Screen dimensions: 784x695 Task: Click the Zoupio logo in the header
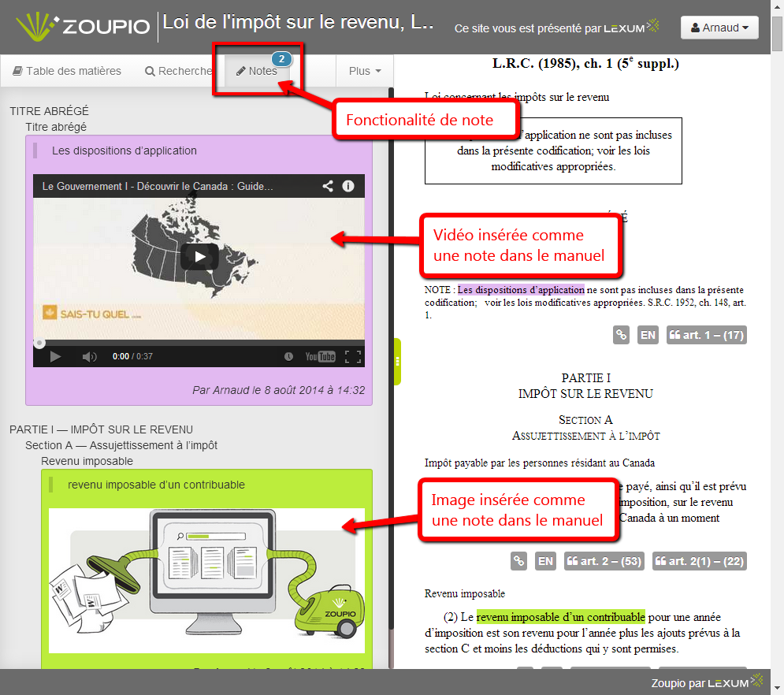coord(83,26)
